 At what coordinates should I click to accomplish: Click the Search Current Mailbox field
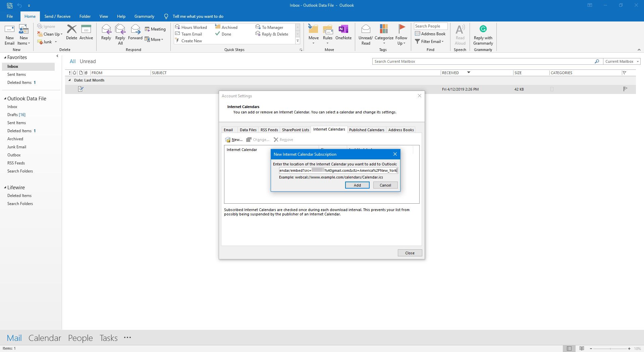click(483, 61)
